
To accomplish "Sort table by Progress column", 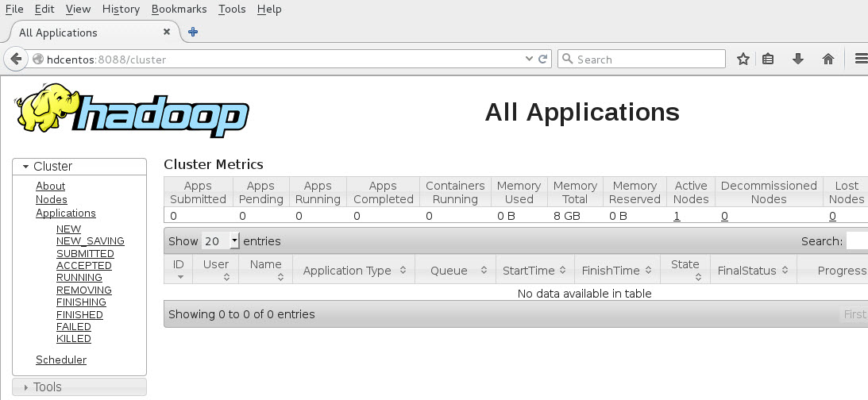I will coord(832,269).
